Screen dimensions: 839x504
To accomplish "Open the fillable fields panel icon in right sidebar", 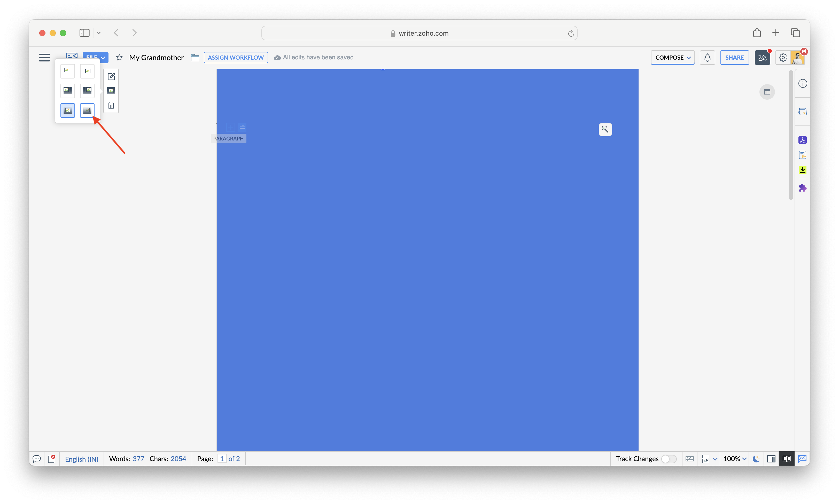I will coord(803,112).
